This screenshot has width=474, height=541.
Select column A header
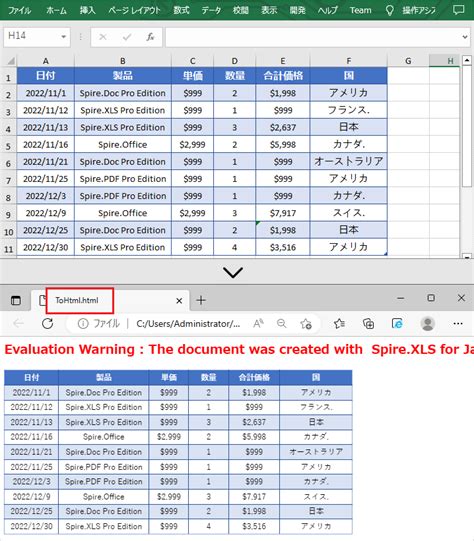coord(46,61)
